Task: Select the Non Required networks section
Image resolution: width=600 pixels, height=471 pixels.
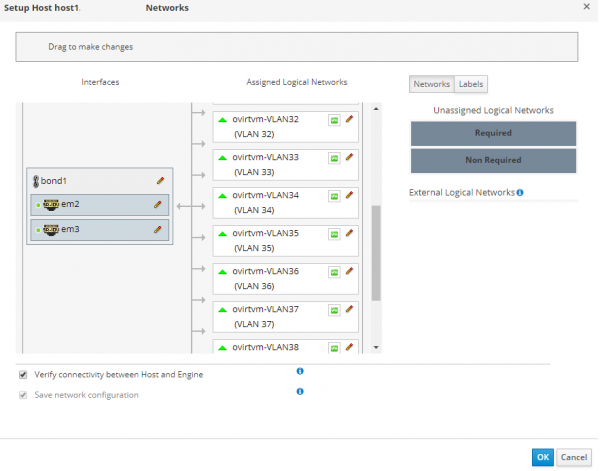Action: coord(493,160)
